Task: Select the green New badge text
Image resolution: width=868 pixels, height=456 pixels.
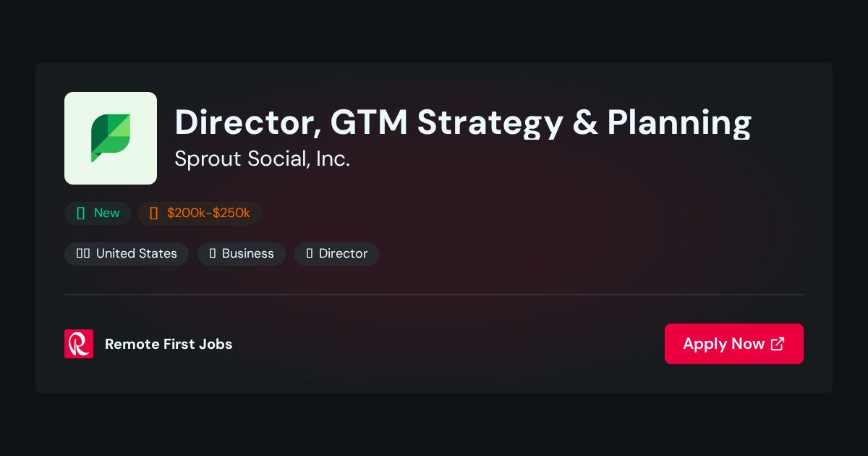Action: [x=107, y=213]
